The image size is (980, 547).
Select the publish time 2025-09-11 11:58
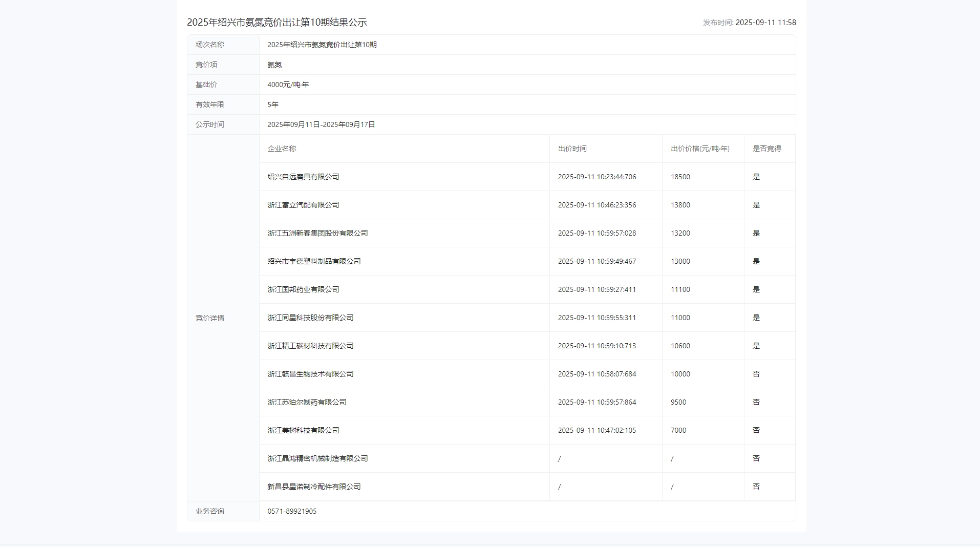(765, 23)
